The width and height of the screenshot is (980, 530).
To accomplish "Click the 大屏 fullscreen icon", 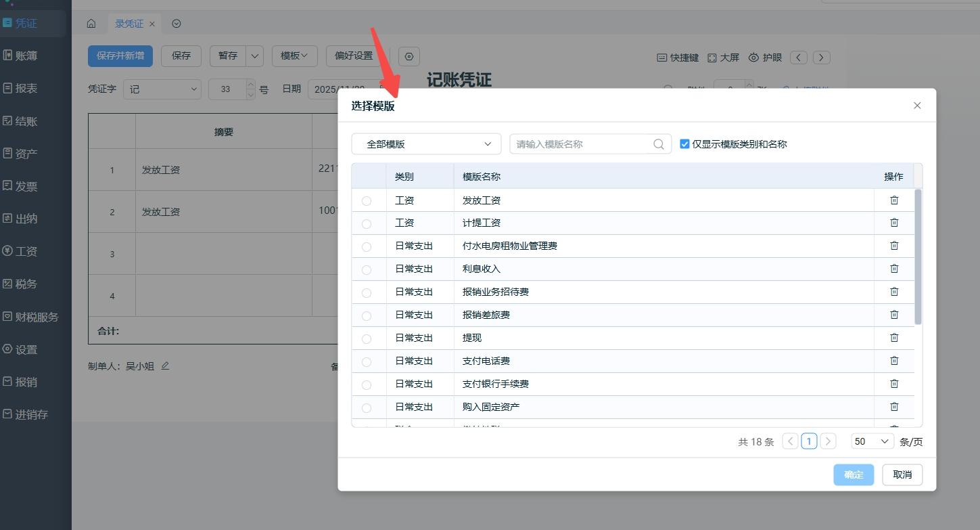I will click(x=712, y=58).
